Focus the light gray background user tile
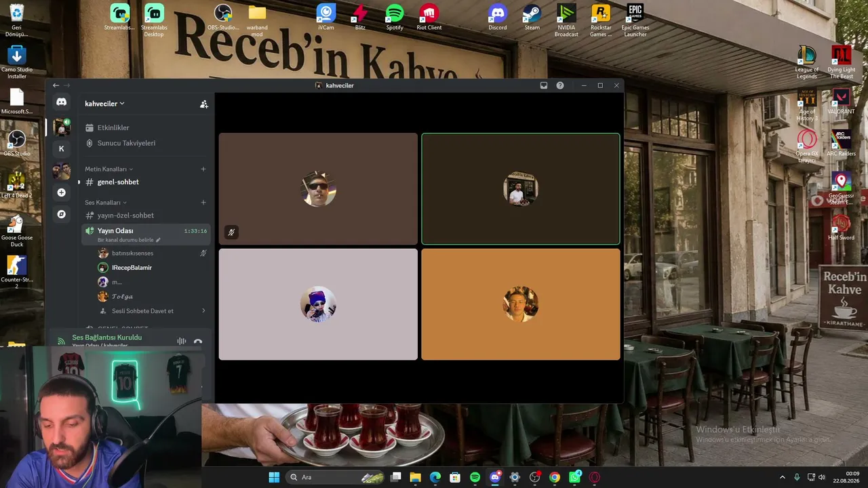The height and width of the screenshot is (488, 868). 318,304
